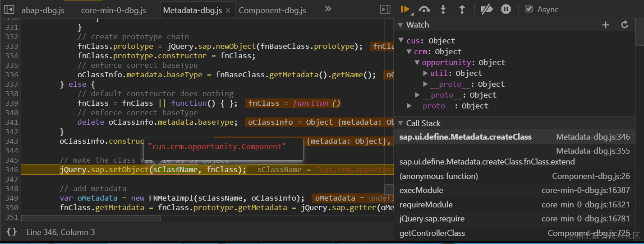Collapse the crm object node
Viewport: 644px width, 244px height.
click(x=409, y=52)
